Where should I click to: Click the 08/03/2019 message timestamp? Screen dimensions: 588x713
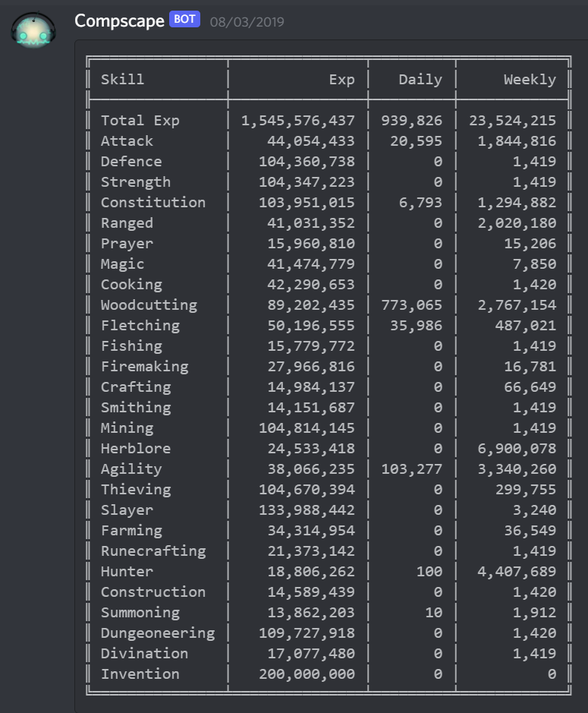coord(247,22)
